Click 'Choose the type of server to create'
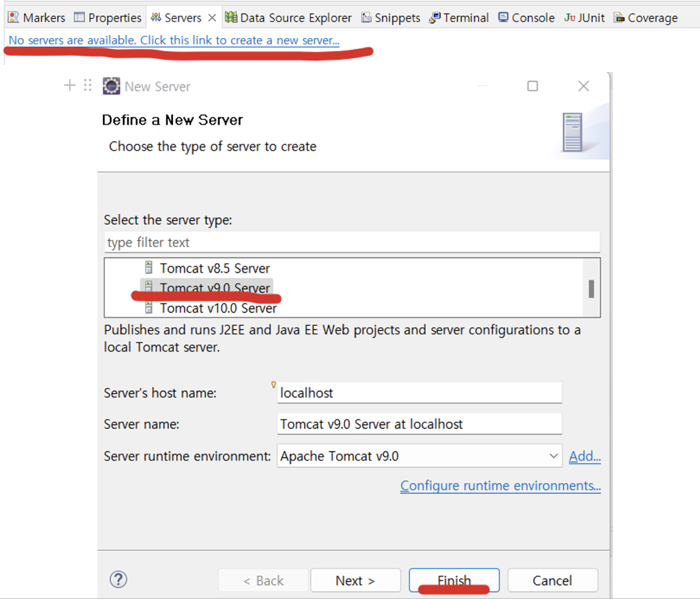 (212, 147)
